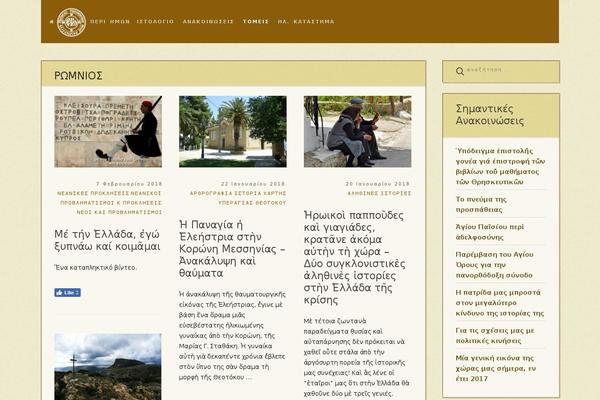Click the ΑΛΗΘΙΝΕΣ ΙΣΤΟΡΙΕΣ category tag
Screen dimensions: 600x400
(379, 194)
